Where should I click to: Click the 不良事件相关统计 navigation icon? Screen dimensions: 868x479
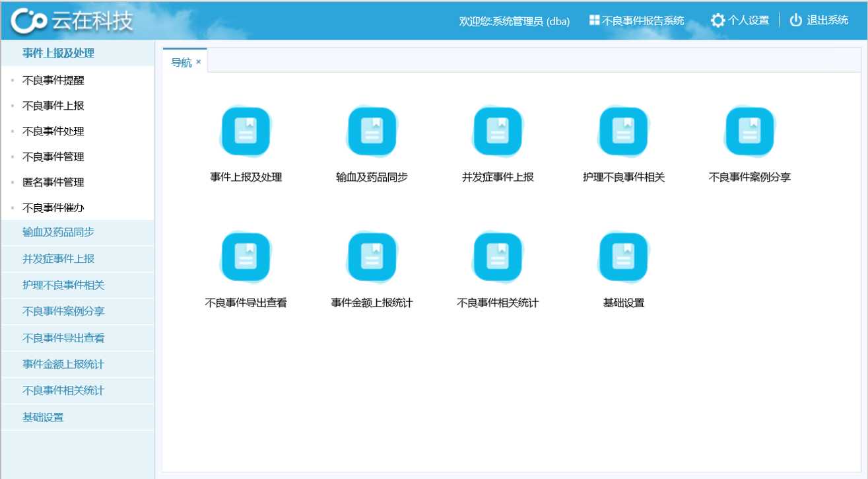click(498, 257)
